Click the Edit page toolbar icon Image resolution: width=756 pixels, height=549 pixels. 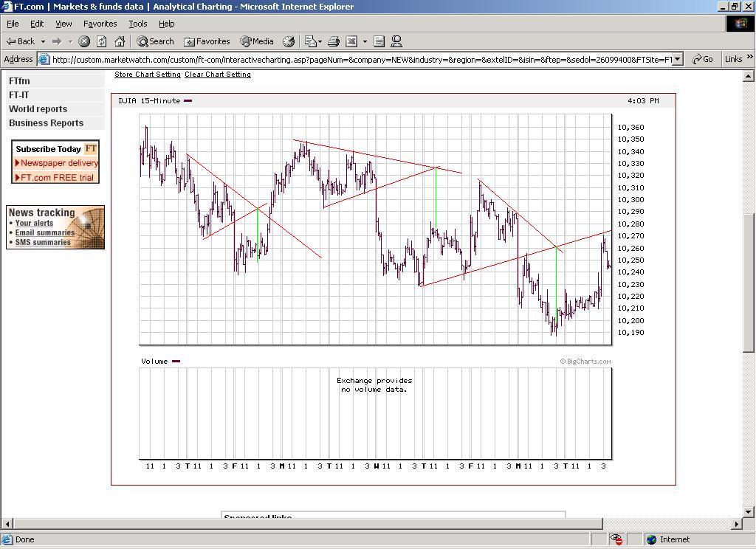351,41
